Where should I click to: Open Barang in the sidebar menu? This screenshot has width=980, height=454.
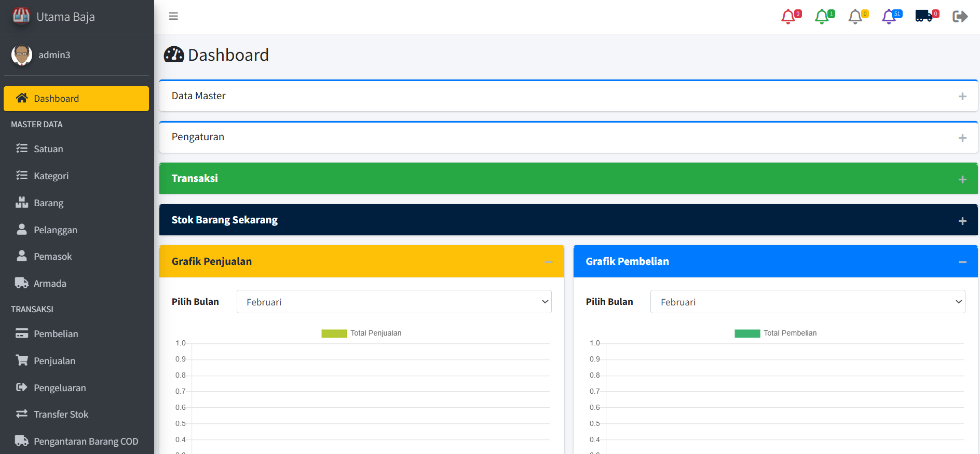coord(48,203)
